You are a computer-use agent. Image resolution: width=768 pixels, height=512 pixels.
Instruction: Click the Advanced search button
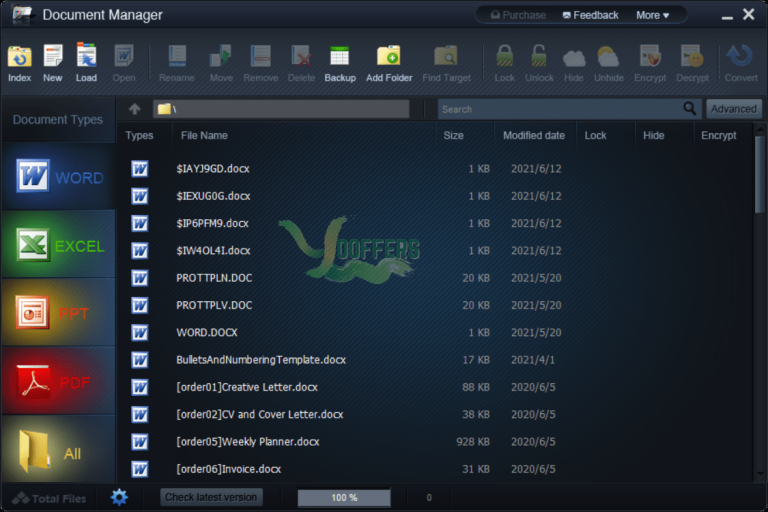point(733,109)
